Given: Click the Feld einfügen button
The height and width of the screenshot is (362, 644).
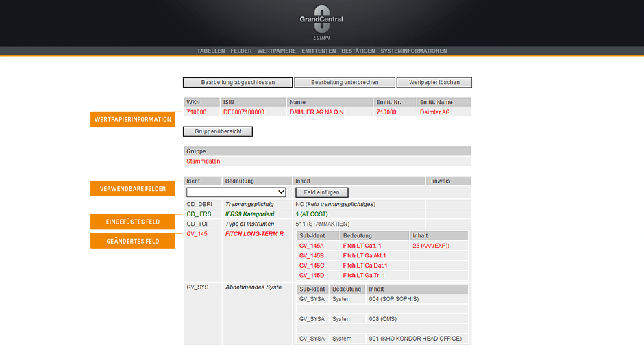Looking at the screenshot, I should coord(321,192).
